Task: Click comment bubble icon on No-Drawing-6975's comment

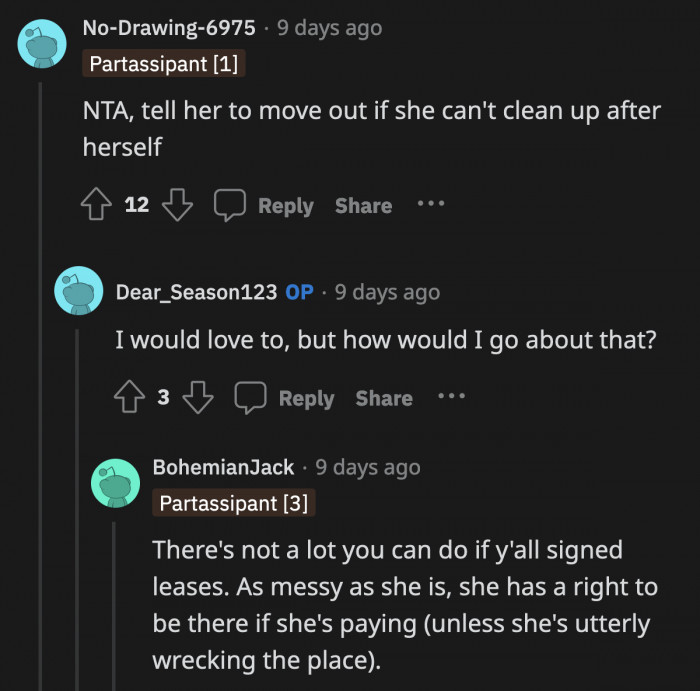Action: point(230,205)
